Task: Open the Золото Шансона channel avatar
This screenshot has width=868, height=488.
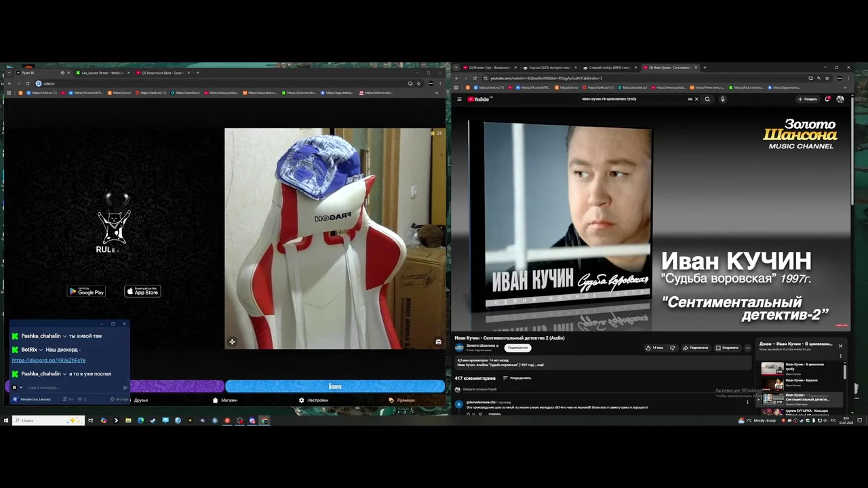Action: pyautogui.click(x=459, y=347)
